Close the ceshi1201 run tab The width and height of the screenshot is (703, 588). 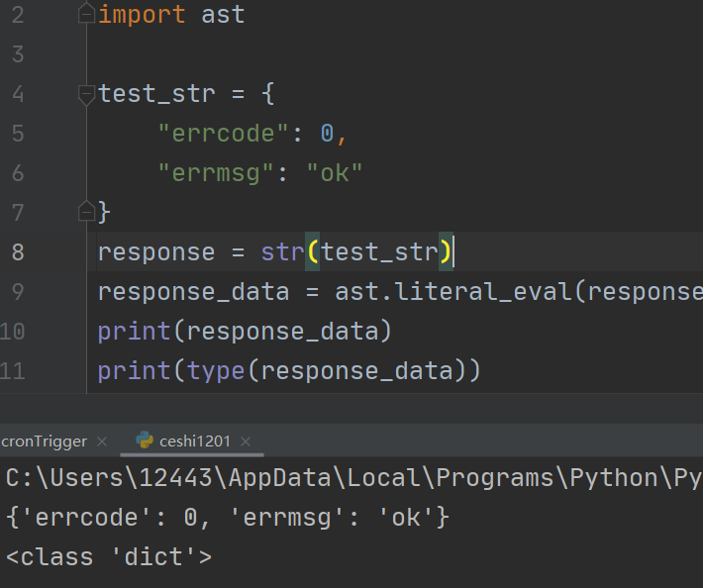(x=246, y=441)
